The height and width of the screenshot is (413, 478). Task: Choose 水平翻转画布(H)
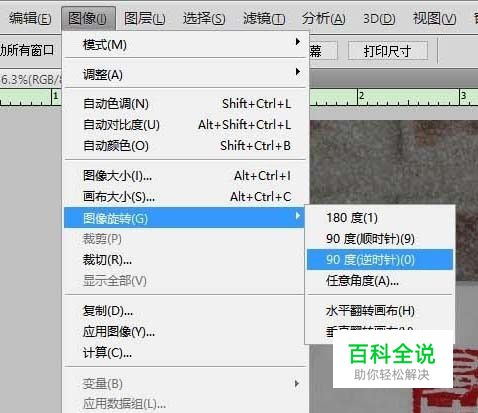coord(380,311)
